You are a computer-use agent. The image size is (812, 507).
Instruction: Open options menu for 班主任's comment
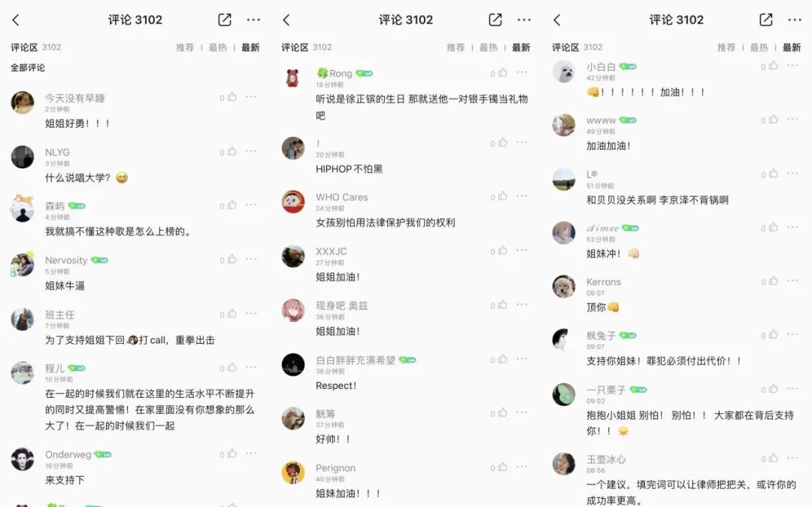click(251, 313)
